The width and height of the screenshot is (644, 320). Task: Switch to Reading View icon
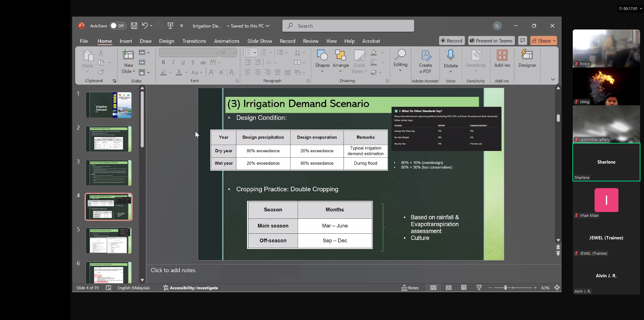(464, 288)
